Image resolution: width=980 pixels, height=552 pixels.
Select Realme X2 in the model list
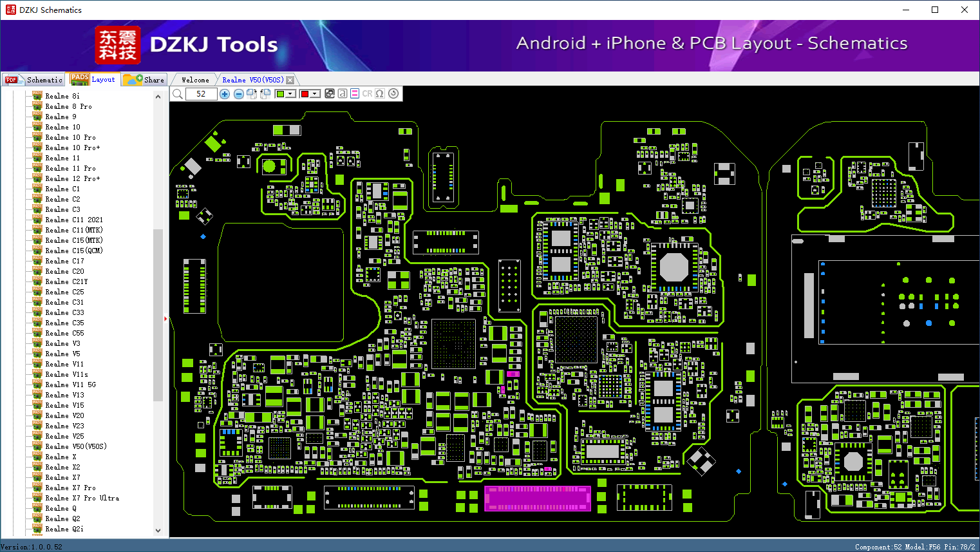click(62, 467)
